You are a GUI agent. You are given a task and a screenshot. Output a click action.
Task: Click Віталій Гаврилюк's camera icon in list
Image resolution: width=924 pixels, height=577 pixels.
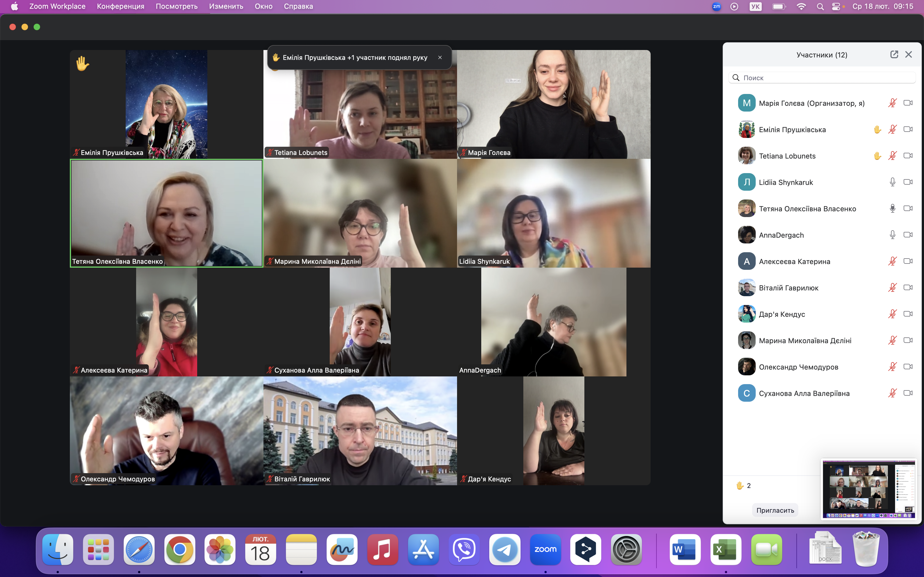[908, 287]
